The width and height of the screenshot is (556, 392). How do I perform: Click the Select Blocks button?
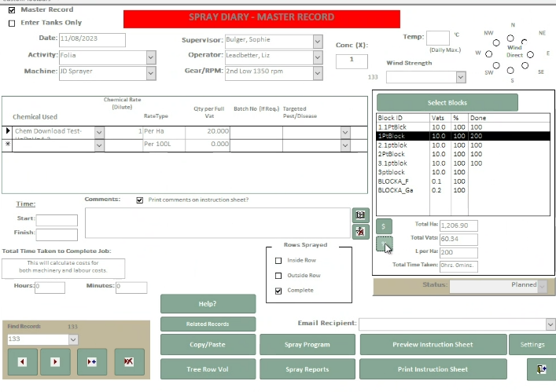pos(447,103)
